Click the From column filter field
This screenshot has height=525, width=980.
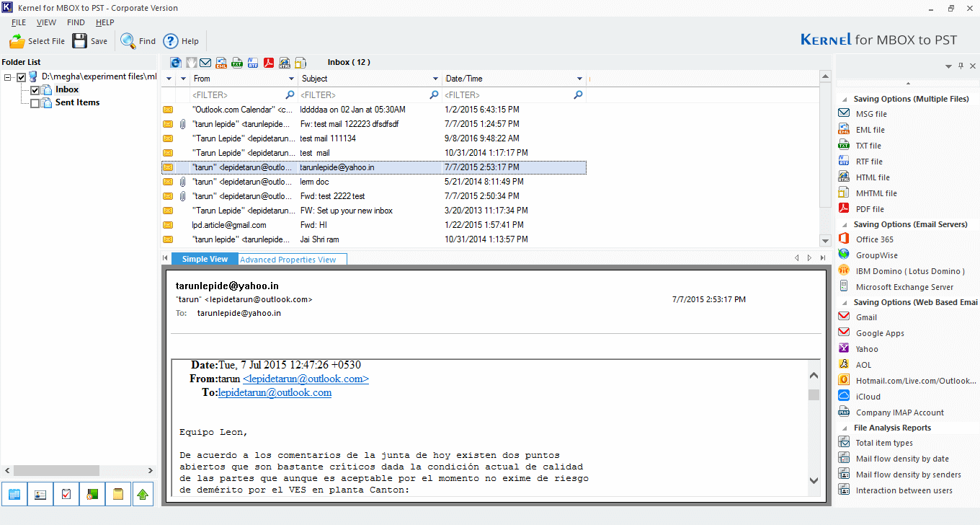tap(244, 94)
